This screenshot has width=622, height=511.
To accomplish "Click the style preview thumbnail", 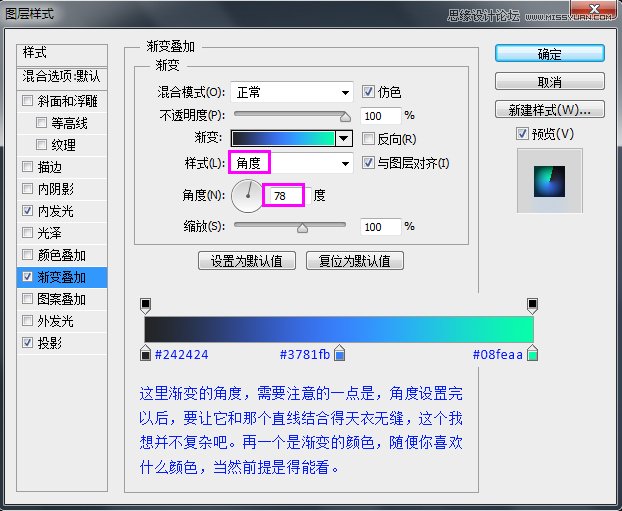I will [549, 181].
